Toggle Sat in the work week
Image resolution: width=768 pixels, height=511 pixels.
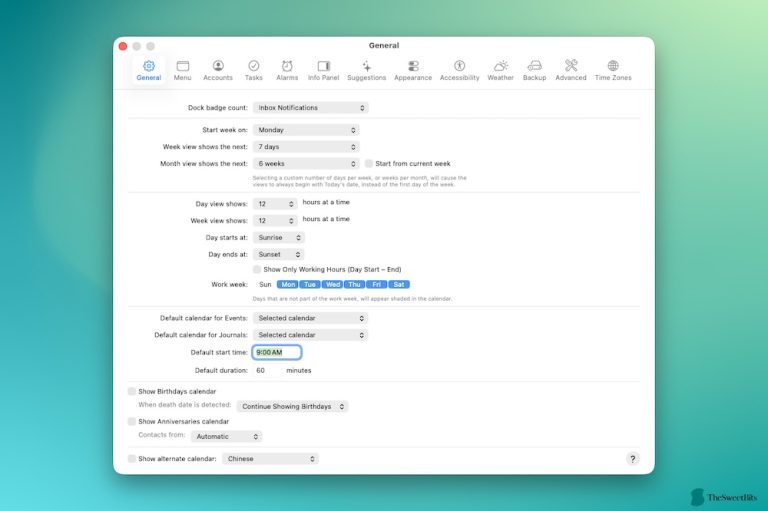click(399, 284)
